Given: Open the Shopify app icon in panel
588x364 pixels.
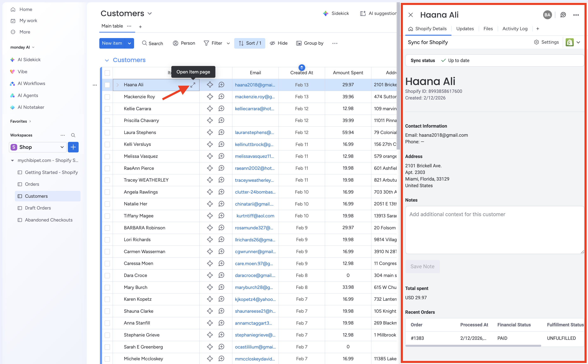Looking at the screenshot, I should point(569,42).
